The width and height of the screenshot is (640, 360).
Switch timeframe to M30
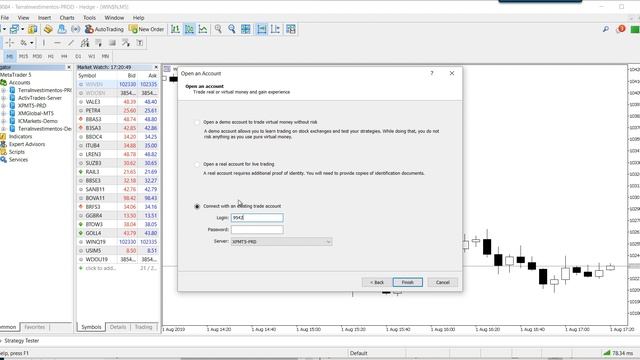tap(37, 56)
